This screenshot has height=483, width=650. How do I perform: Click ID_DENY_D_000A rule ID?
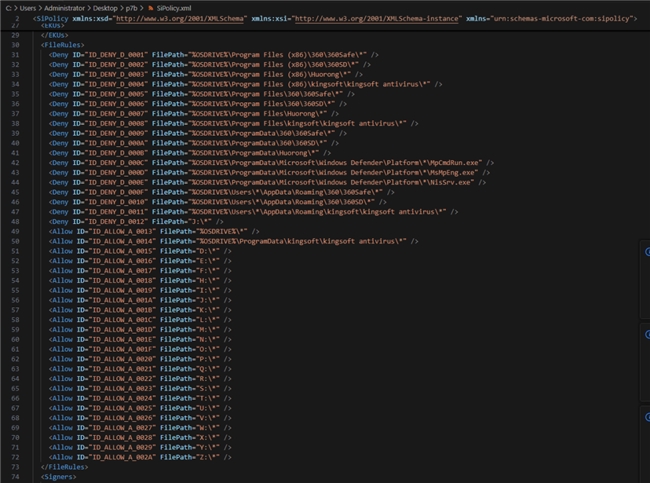coord(116,143)
